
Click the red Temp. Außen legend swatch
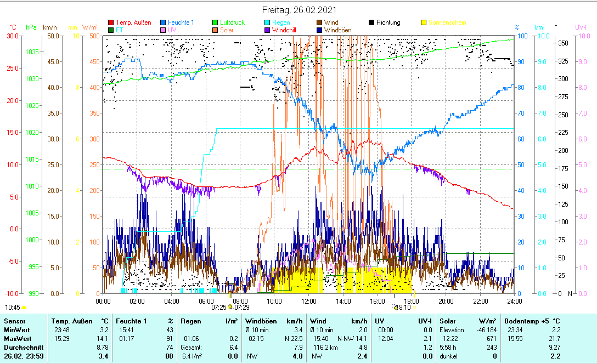[111, 22]
